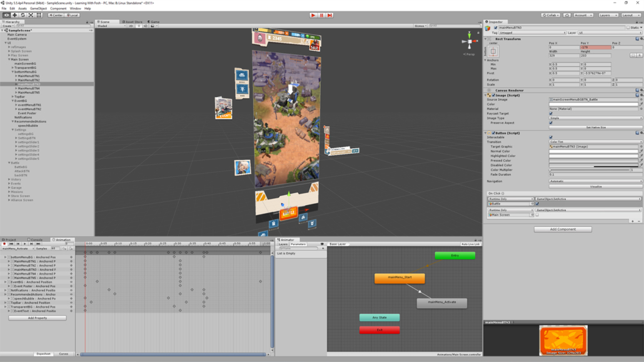Image resolution: width=644 pixels, height=362 pixels.
Task: Toggle the Center pivot mode button
Action: point(56,15)
